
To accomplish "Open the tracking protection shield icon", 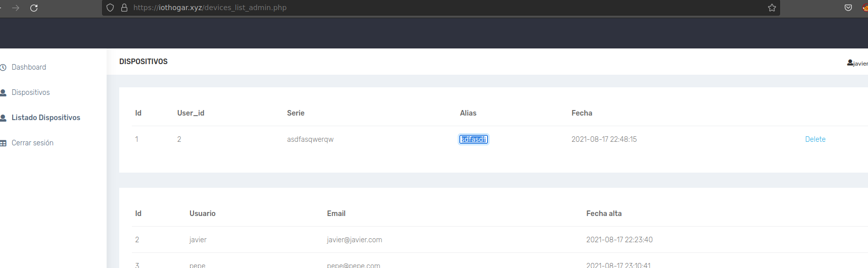I will 110,8.
